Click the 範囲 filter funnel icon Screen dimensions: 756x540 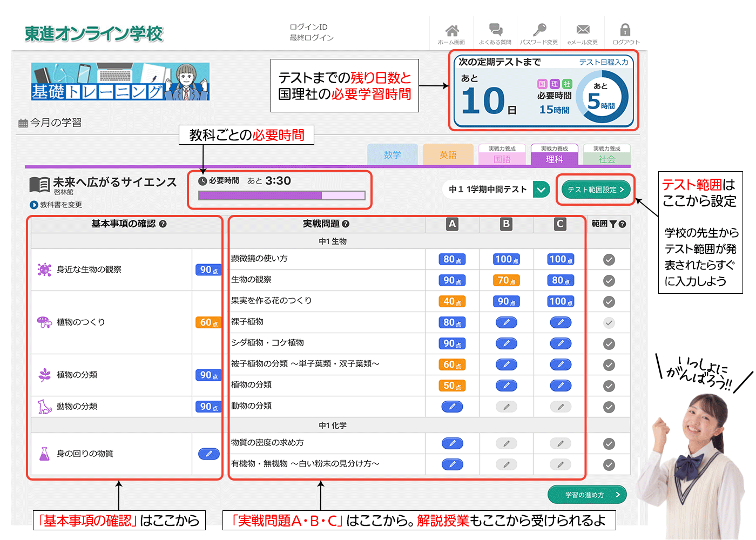pos(613,224)
